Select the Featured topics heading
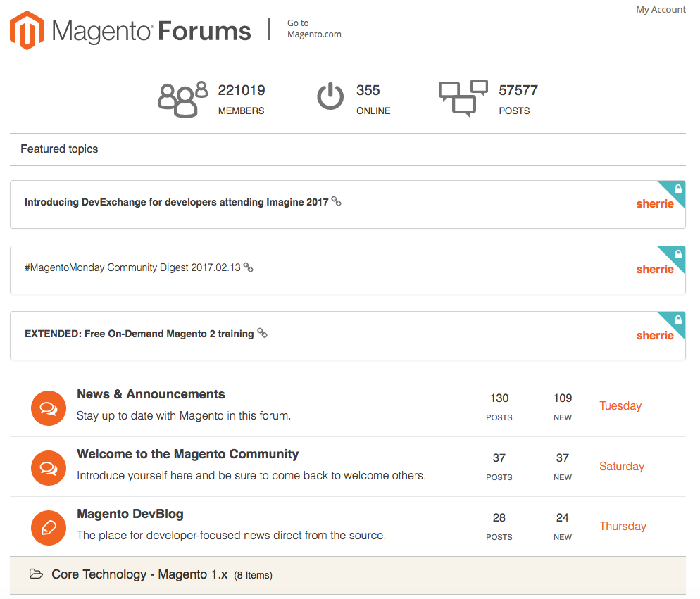The width and height of the screenshot is (700, 599). [x=59, y=149]
